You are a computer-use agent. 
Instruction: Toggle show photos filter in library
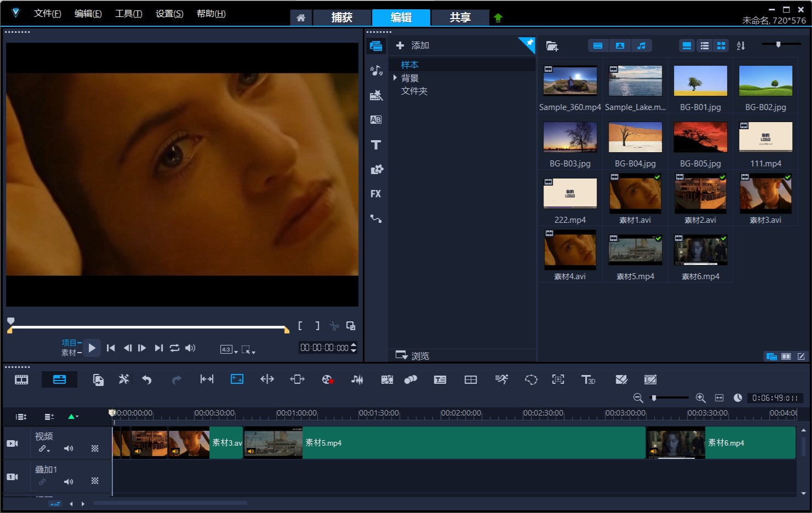tap(620, 46)
